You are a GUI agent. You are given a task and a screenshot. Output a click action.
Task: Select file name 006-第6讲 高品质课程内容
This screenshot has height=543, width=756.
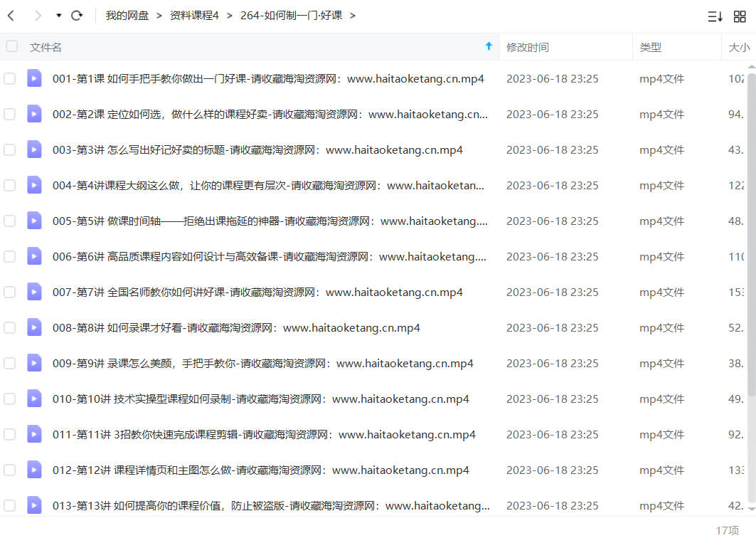coord(270,257)
